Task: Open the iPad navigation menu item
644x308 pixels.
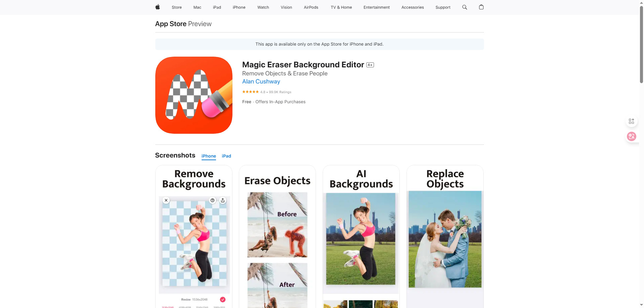Action: 217,7
